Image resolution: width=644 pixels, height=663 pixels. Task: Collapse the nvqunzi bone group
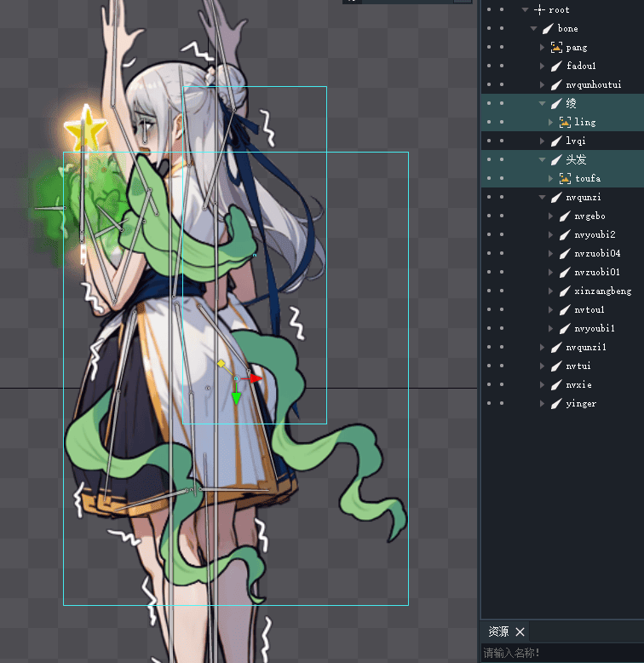(x=543, y=198)
